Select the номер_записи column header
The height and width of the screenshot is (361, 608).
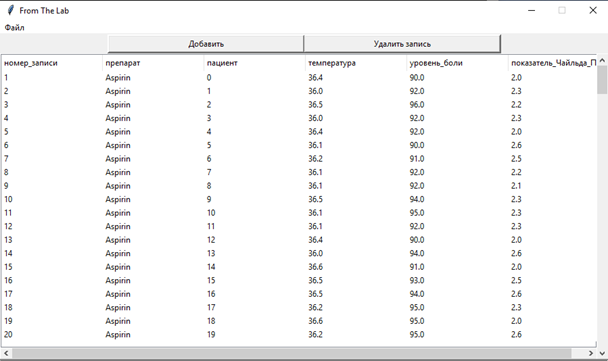point(52,63)
